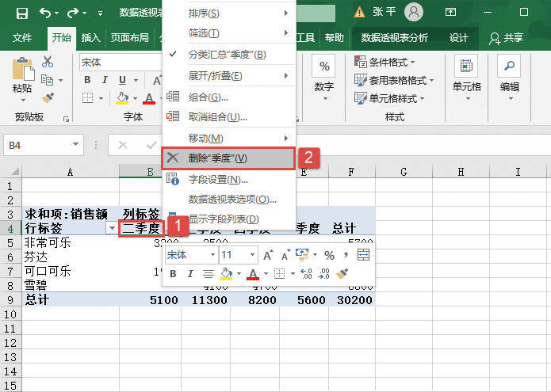Click the Format Painter brush in clipboard group
The image size is (551, 392).
coord(48,97)
